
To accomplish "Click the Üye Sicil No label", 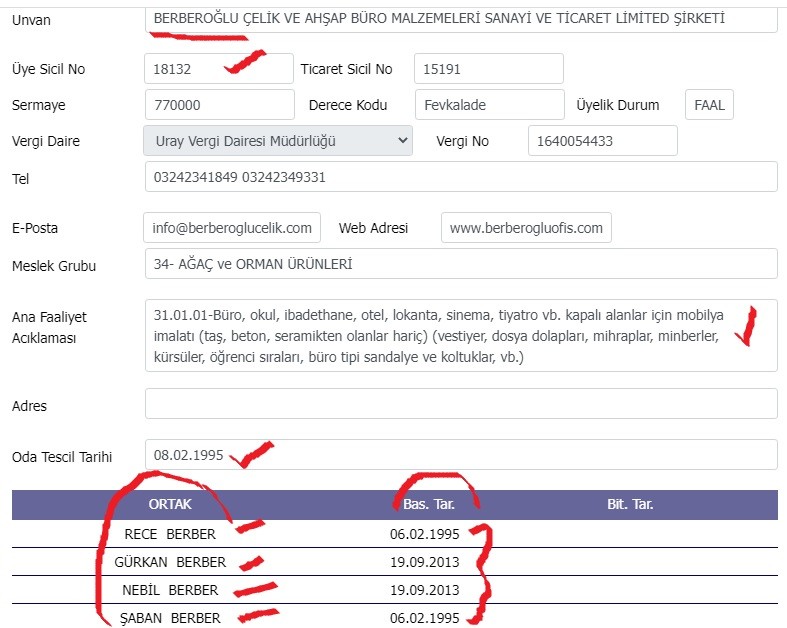I will coord(49,69).
